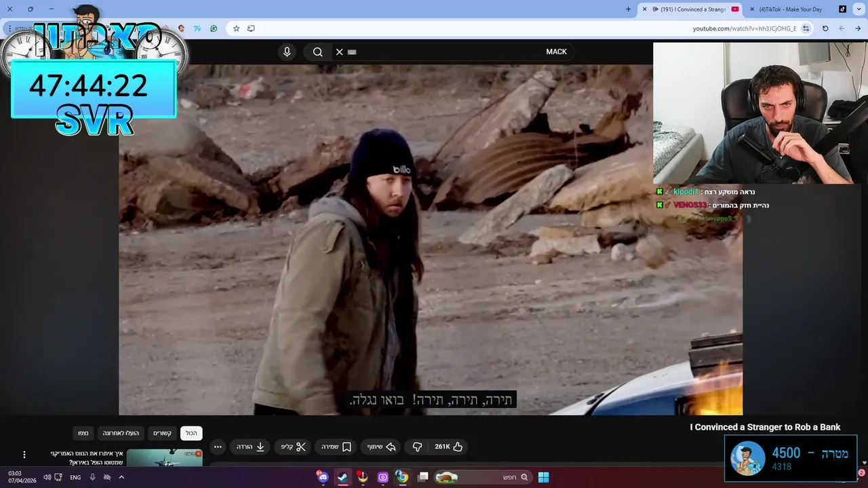Viewport: 868px width, 488px height.
Task: Dislike the video with thumbs-down
Action: [x=417, y=447]
